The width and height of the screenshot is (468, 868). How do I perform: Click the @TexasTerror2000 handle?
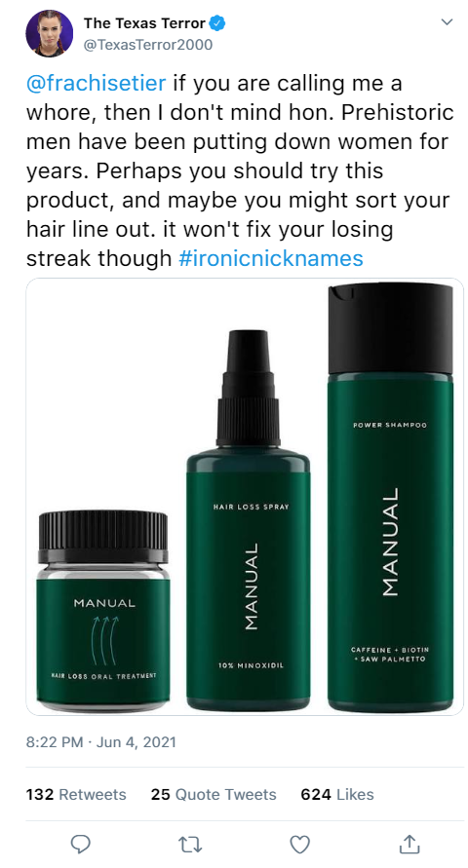[x=148, y=45]
